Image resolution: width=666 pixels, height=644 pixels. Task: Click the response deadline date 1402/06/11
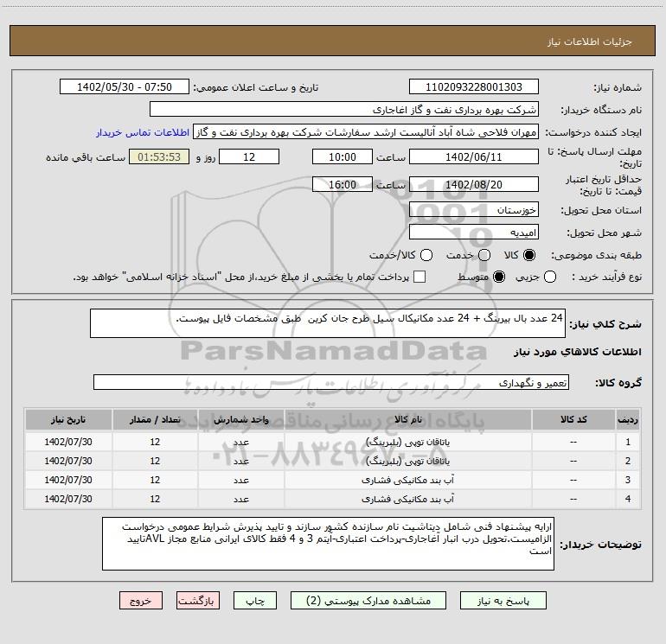(x=474, y=156)
